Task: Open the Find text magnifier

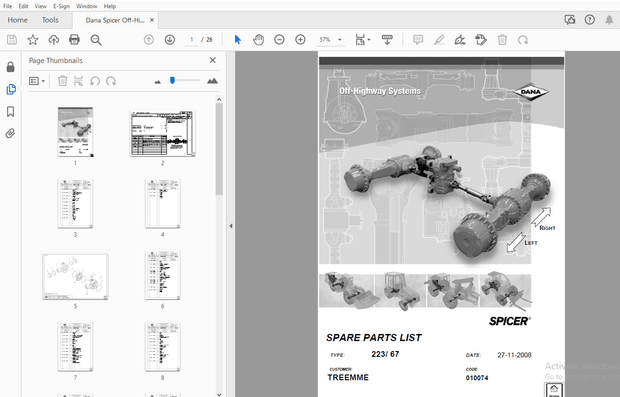Action: (96, 40)
